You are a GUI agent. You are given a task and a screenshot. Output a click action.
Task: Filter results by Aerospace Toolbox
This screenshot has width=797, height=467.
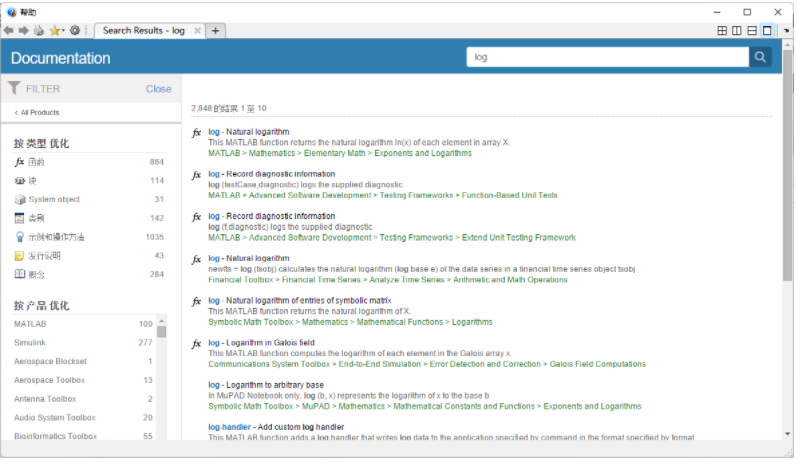click(49, 381)
